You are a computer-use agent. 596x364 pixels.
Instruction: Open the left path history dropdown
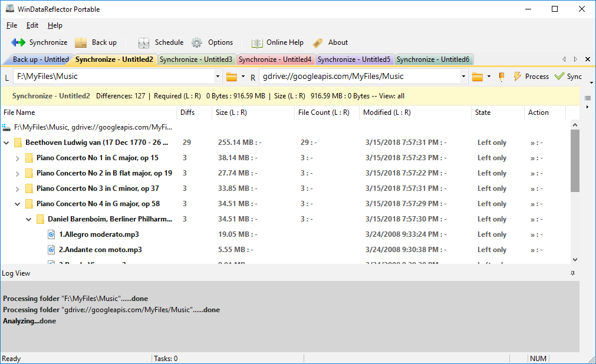(x=218, y=77)
